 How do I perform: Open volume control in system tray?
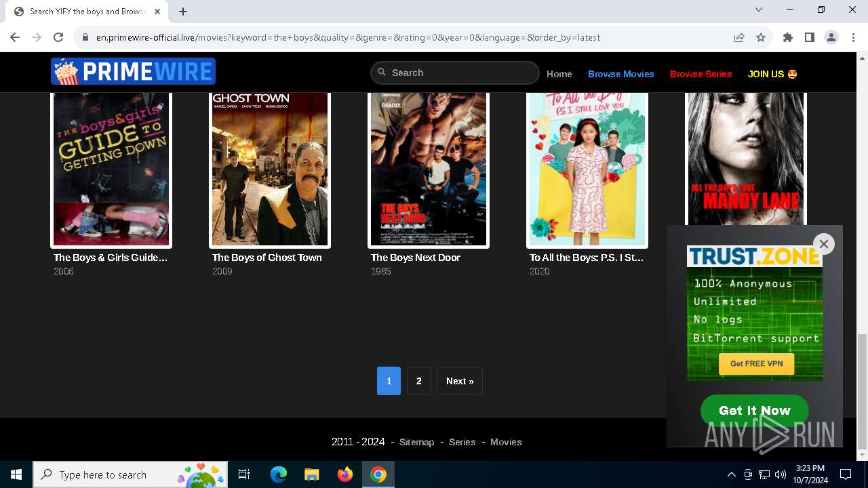click(x=781, y=474)
